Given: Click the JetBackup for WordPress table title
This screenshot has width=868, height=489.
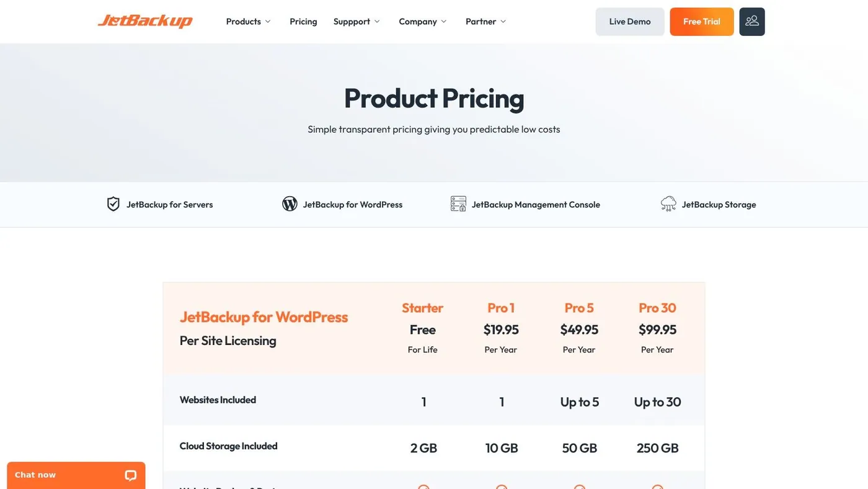Looking at the screenshot, I should pyautogui.click(x=263, y=317).
